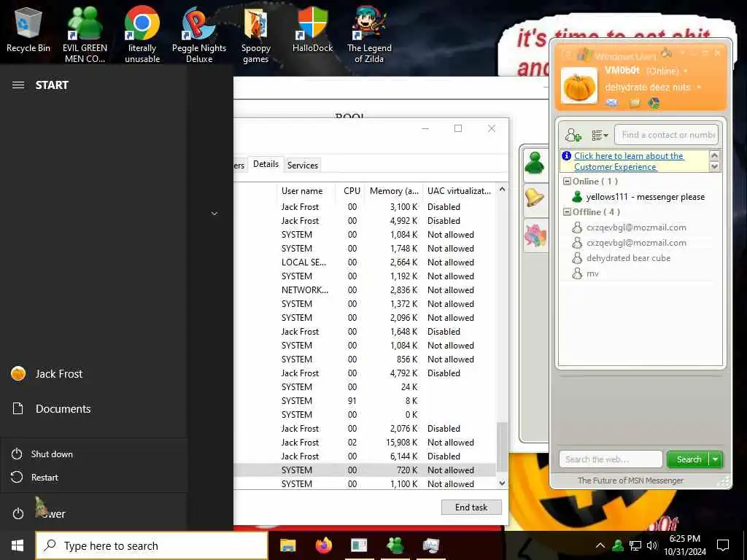
Task: Open the network tray icon
Action: 635,545
